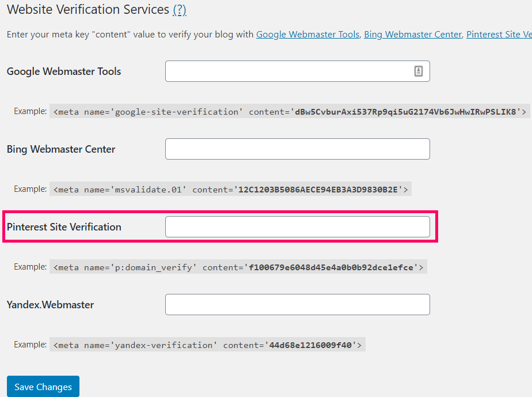Click the Google Webmaster Tools label
This screenshot has width=532, height=397.
click(x=64, y=71)
